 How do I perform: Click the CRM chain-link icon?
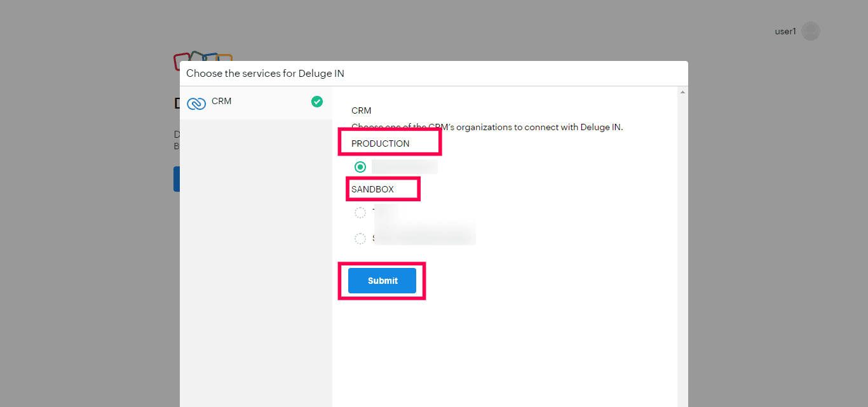(196, 103)
